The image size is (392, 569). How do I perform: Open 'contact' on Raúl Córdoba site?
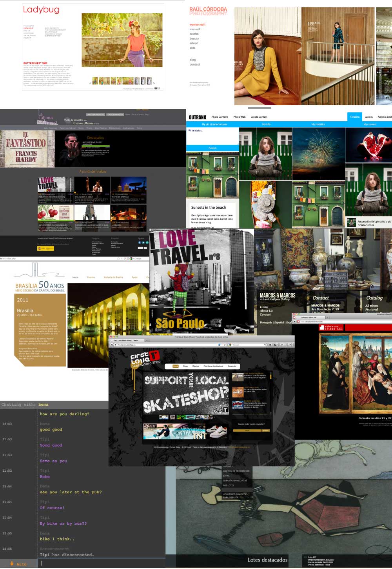[194, 65]
